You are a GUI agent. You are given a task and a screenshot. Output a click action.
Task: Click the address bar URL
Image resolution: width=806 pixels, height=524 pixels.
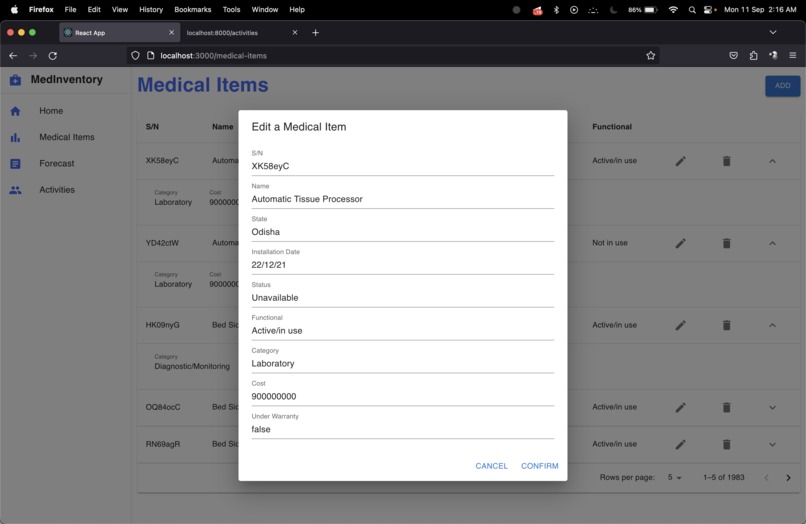point(213,56)
